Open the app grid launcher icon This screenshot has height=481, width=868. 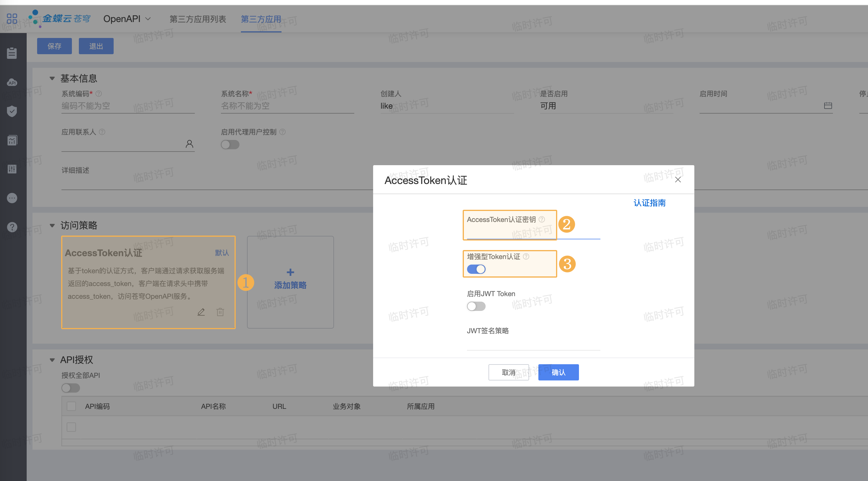point(12,19)
